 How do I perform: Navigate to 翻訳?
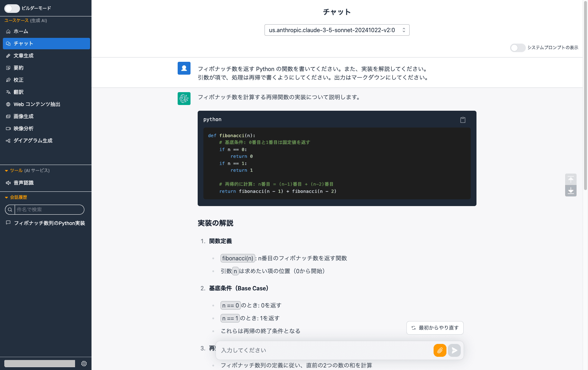point(46,92)
